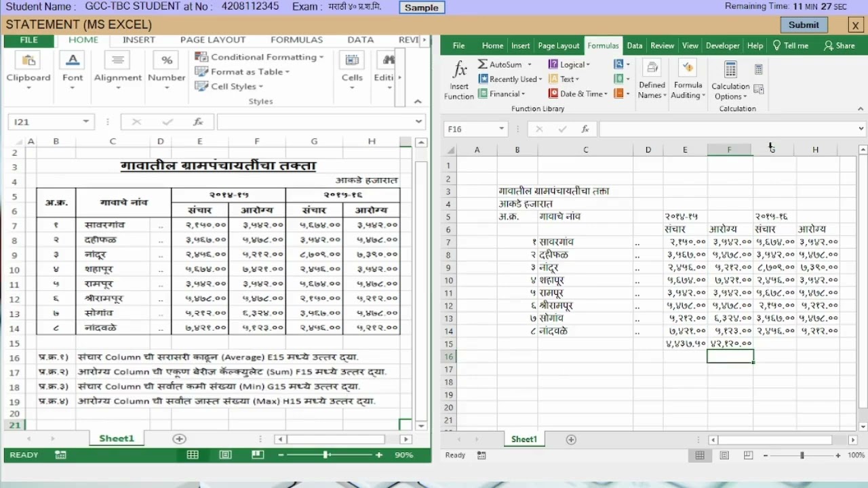The image size is (868, 488).
Task: Open Cells group in left Excel
Action: [352, 70]
